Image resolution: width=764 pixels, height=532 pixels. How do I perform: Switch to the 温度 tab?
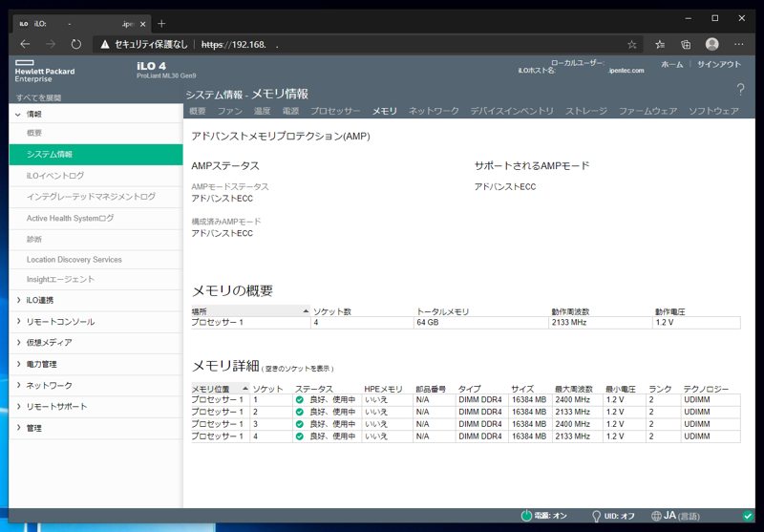coord(262,111)
